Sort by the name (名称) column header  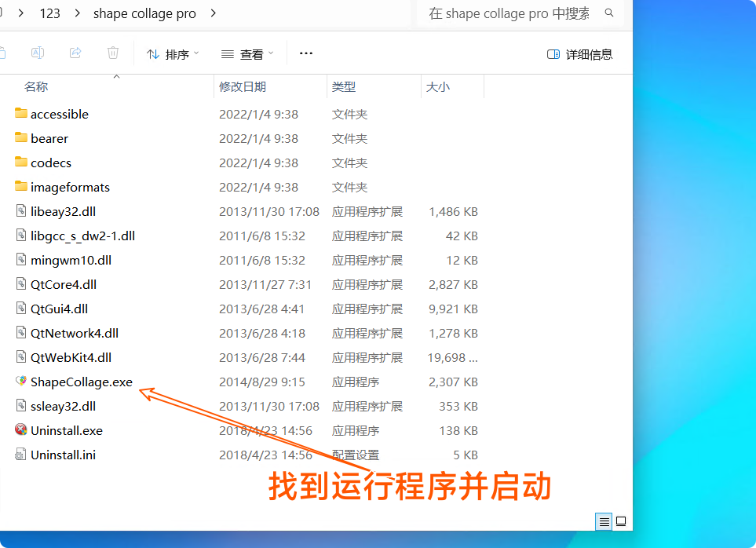(35, 87)
